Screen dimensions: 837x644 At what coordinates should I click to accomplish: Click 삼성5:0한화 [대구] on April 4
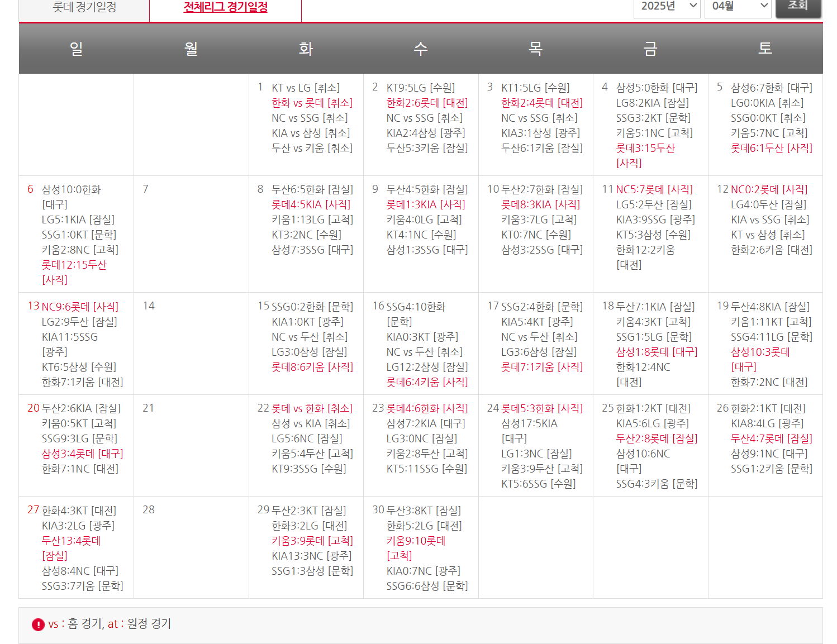tap(657, 88)
